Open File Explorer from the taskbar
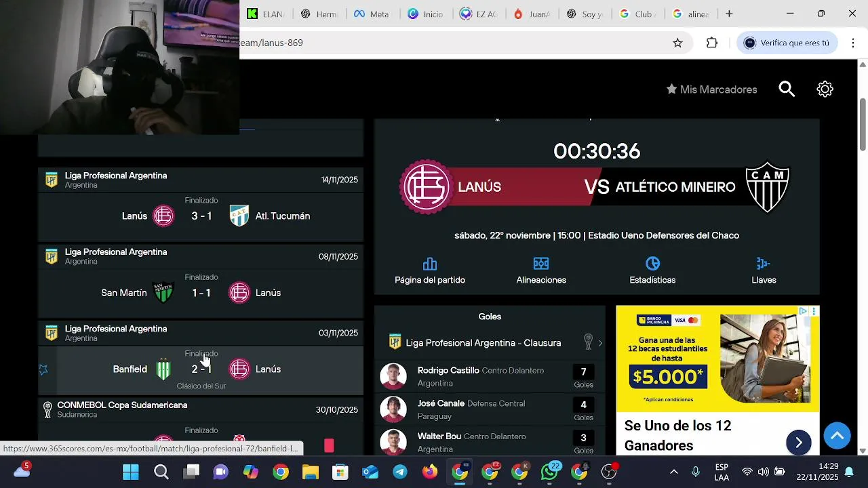Screen dimensions: 868x488 (311, 472)
